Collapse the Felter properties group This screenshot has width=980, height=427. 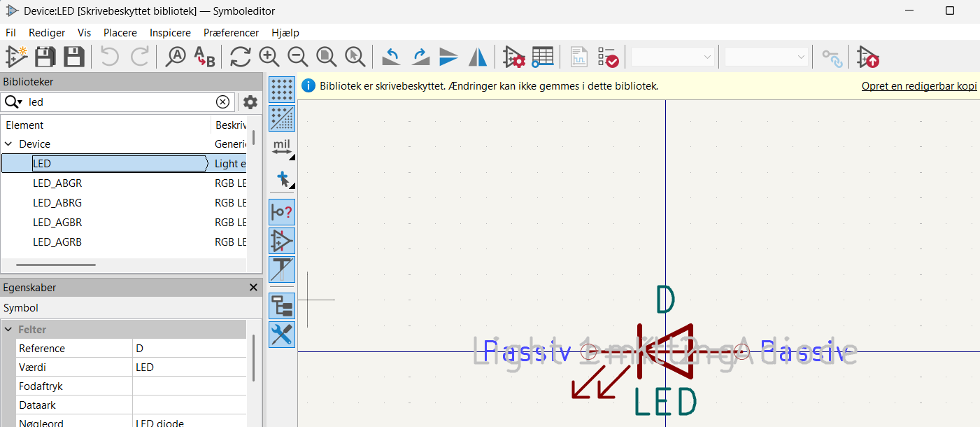coord(8,330)
